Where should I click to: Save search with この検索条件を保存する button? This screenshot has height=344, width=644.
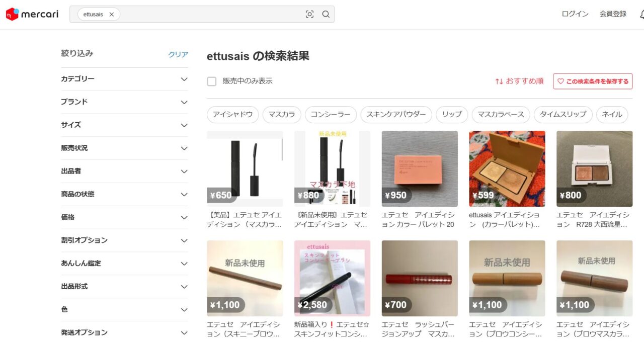(x=593, y=81)
